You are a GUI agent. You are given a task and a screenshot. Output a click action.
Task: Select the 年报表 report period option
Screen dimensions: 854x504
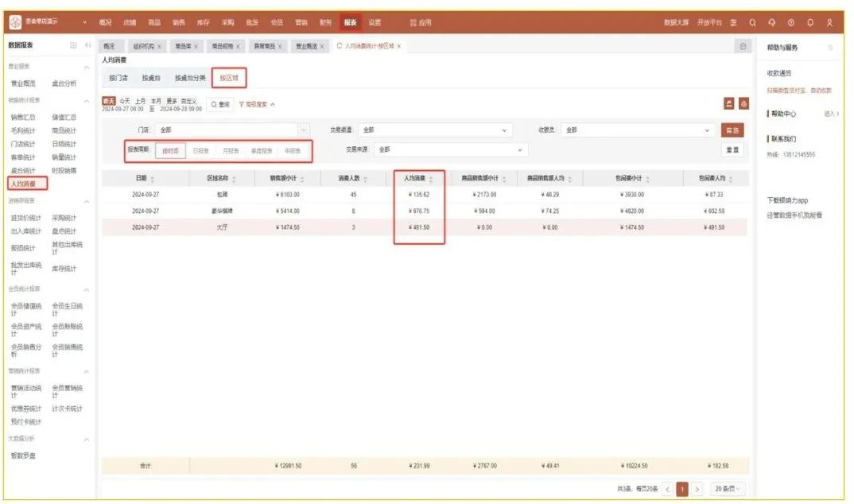pyautogui.click(x=292, y=149)
